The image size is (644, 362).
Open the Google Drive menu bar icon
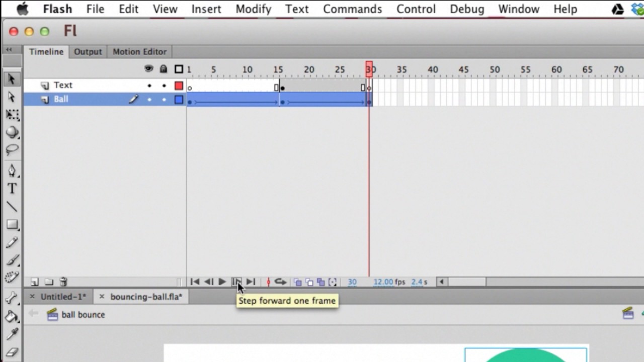click(618, 9)
